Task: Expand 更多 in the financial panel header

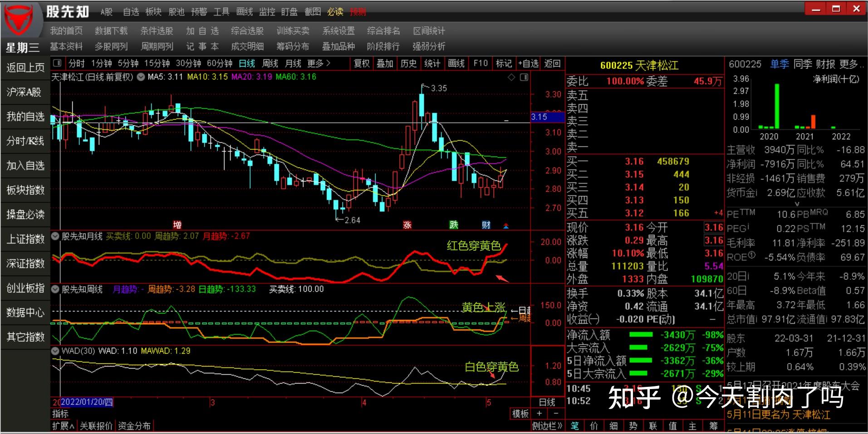Action: pyautogui.click(x=852, y=64)
